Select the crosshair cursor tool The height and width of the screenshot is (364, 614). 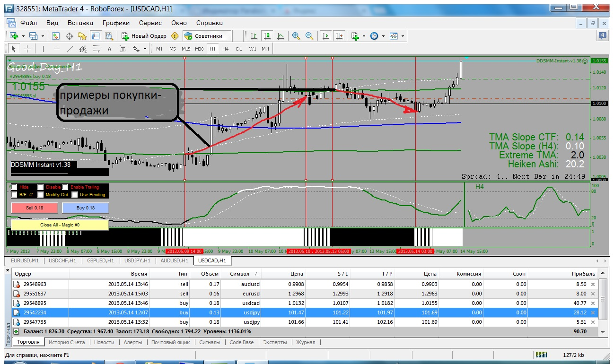coord(27,49)
